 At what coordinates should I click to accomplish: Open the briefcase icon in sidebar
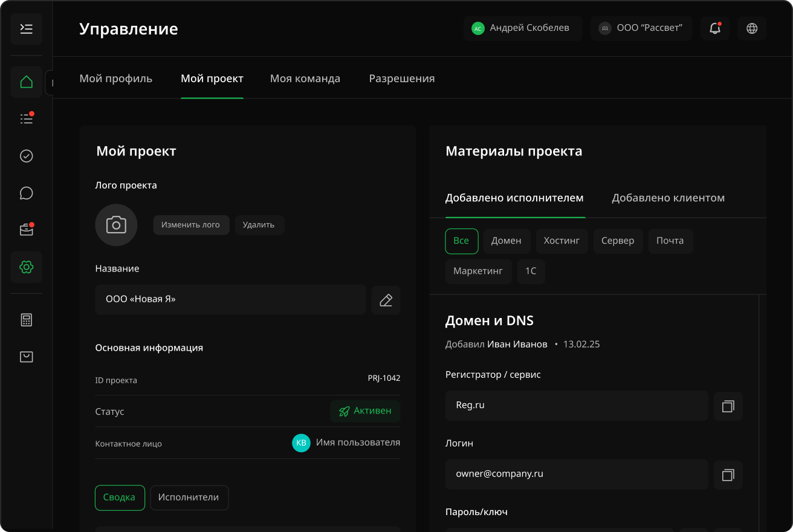tap(26, 230)
